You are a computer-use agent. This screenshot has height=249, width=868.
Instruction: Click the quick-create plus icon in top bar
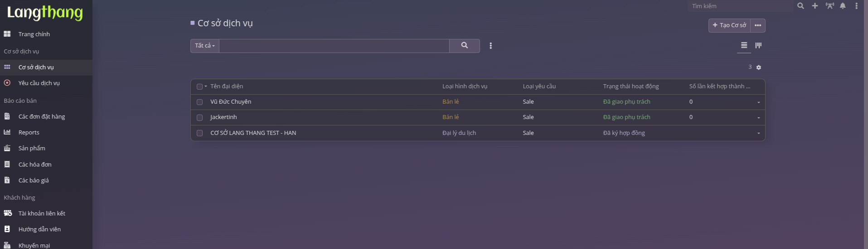click(815, 6)
